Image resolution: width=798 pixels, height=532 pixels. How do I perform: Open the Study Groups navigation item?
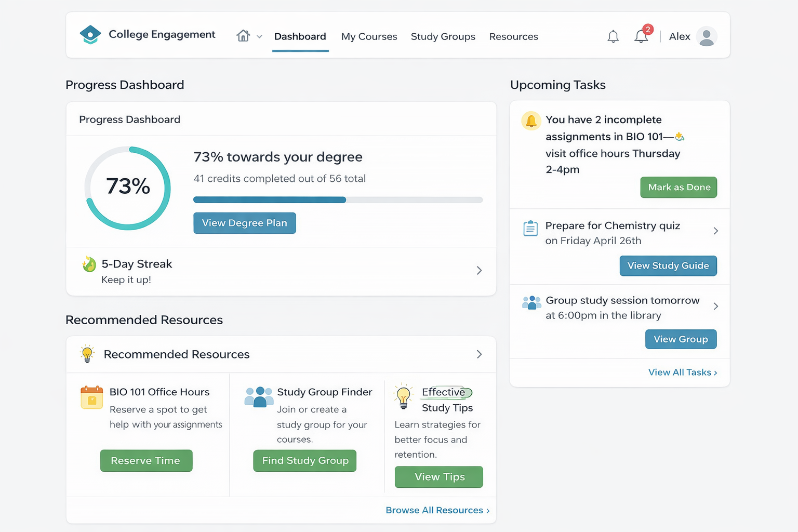tap(443, 36)
